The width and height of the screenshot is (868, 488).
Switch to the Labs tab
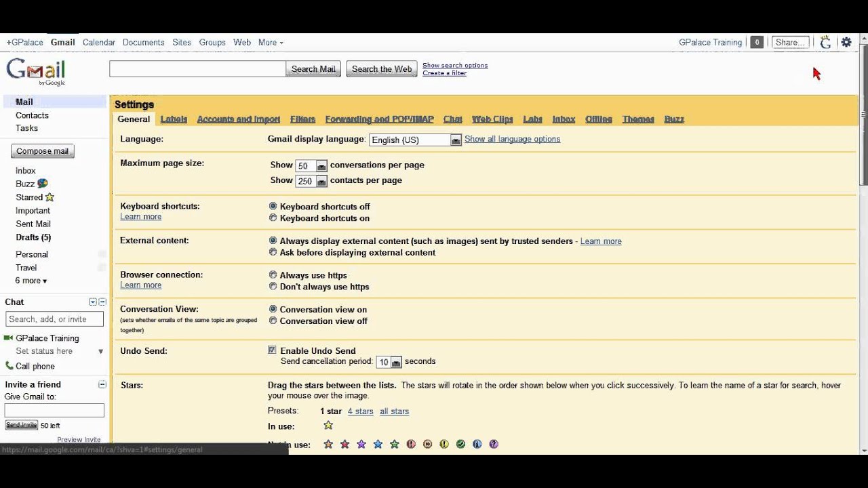tap(532, 119)
